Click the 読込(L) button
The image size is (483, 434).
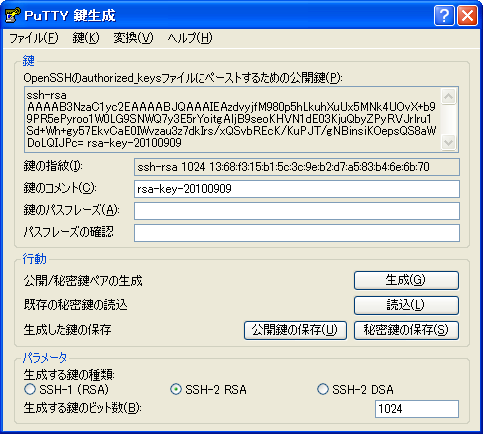point(406,305)
